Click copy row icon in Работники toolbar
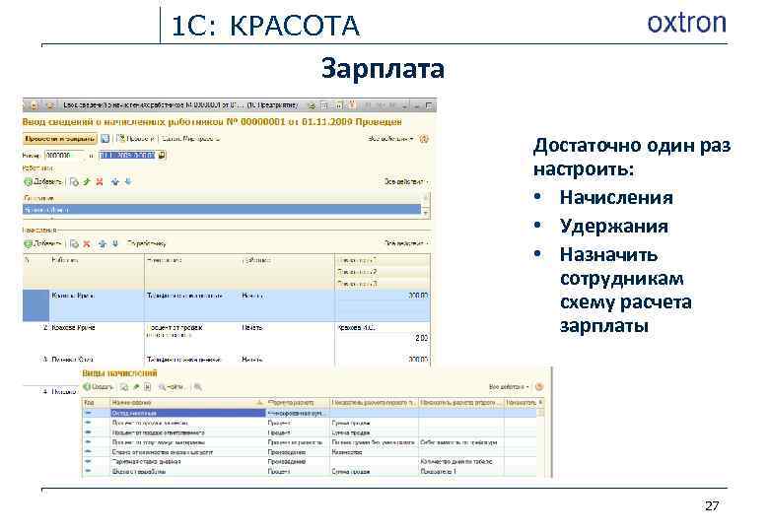The height and width of the screenshot is (532, 769). (74, 181)
